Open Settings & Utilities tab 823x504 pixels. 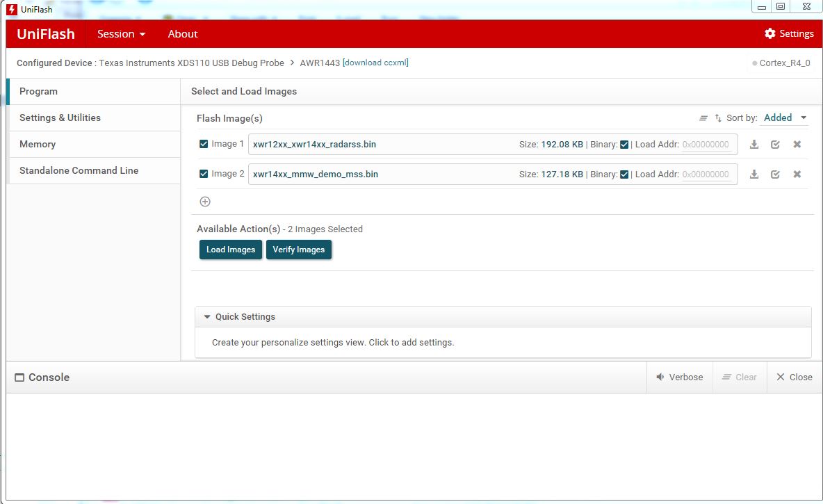[95, 117]
